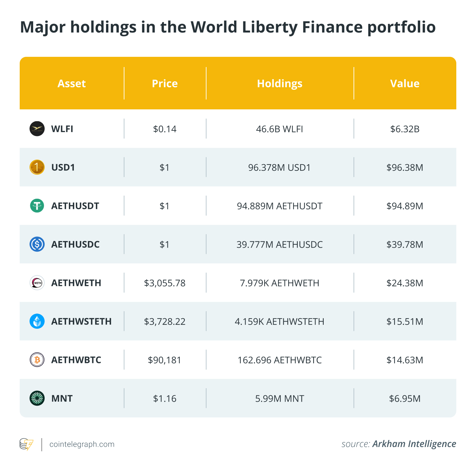Click the AETHWSTETH blue droplet icon
This screenshot has height=470, width=476.
click(x=37, y=321)
